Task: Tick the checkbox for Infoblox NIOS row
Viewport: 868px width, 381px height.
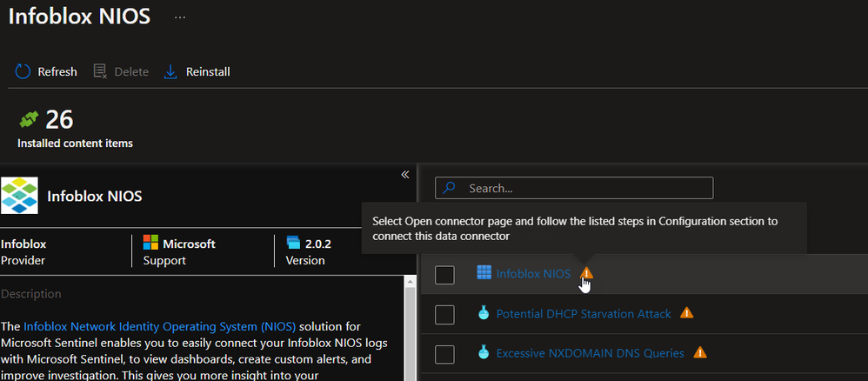Action: click(x=444, y=275)
